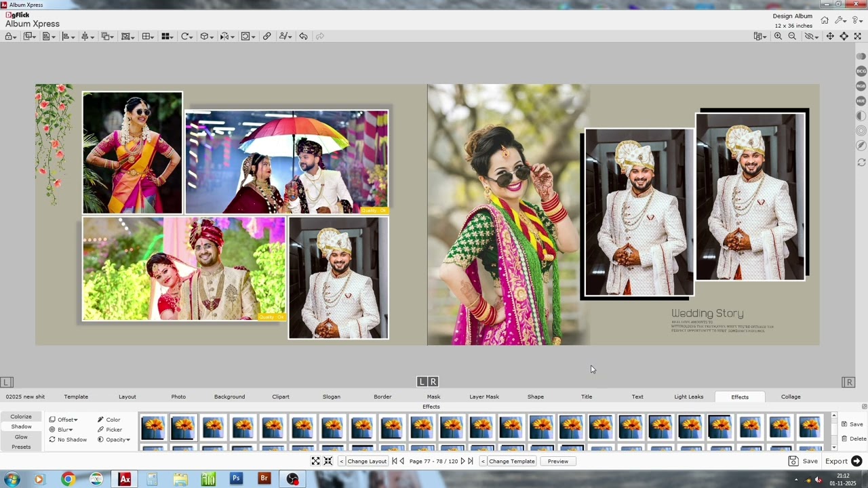The image size is (868, 488).
Task: Open the wrench settings menu
Action: coord(840,20)
